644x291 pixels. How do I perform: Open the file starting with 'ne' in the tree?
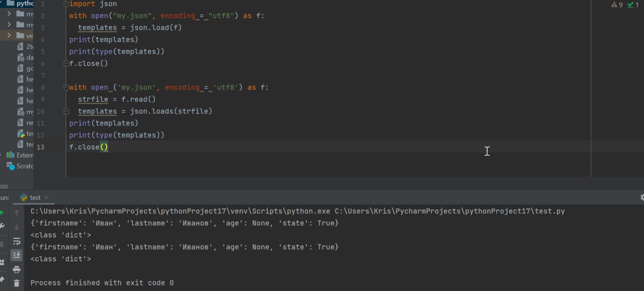(25, 123)
